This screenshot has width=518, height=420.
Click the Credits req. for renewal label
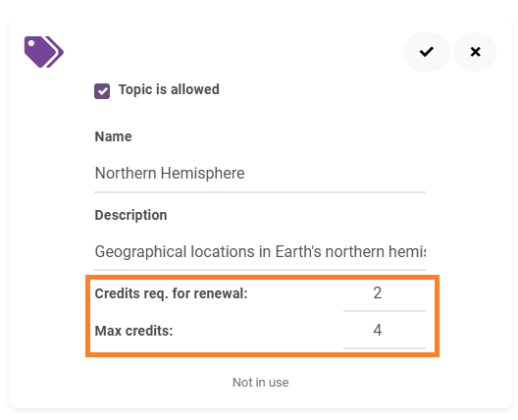click(171, 293)
